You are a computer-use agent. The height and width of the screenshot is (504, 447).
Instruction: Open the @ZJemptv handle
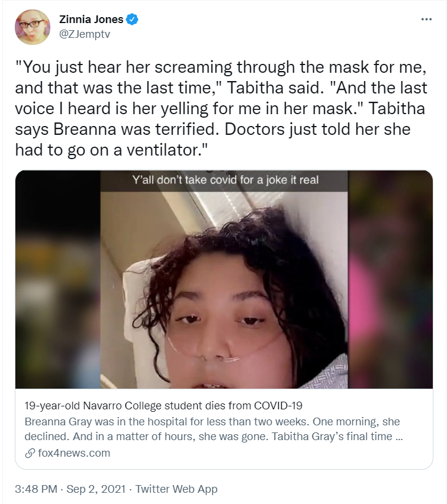coord(85,34)
